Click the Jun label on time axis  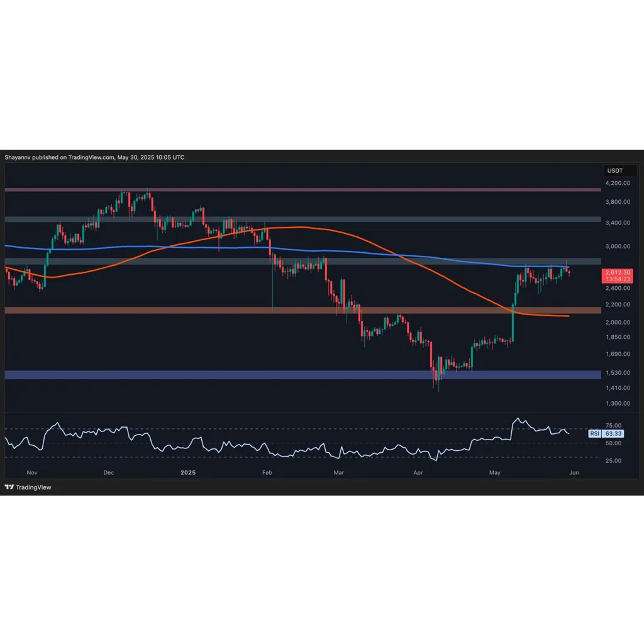pyautogui.click(x=574, y=473)
